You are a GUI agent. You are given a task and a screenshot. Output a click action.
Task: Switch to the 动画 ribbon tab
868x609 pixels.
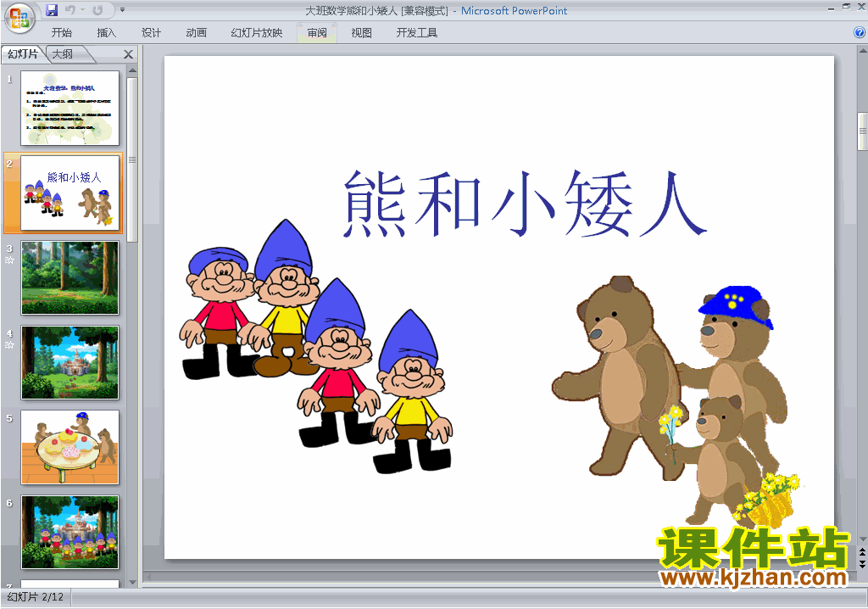click(x=196, y=33)
